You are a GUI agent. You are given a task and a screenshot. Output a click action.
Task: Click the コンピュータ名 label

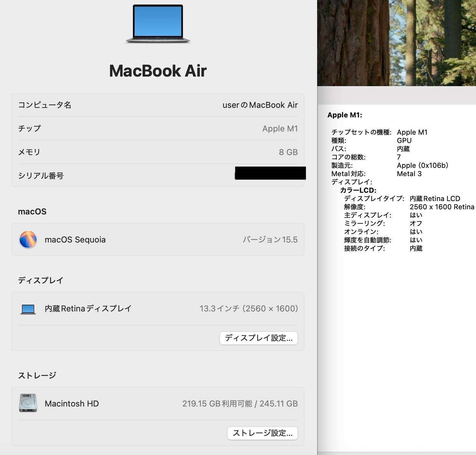pos(45,105)
